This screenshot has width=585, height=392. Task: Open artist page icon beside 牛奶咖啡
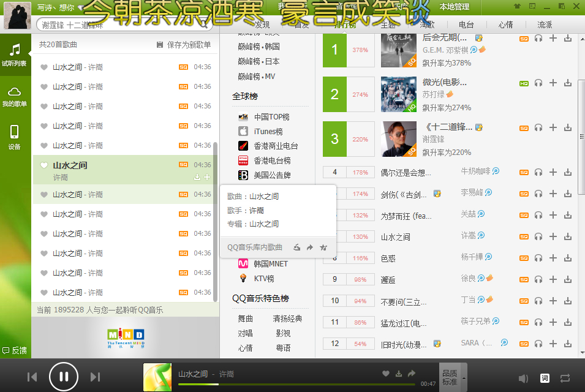(496, 171)
